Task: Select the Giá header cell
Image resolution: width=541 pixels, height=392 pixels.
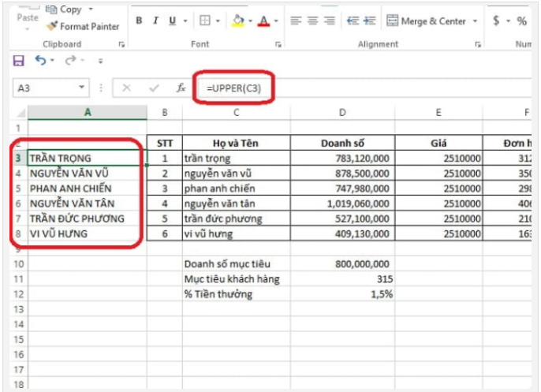Action: pyautogui.click(x=438, y=143)
